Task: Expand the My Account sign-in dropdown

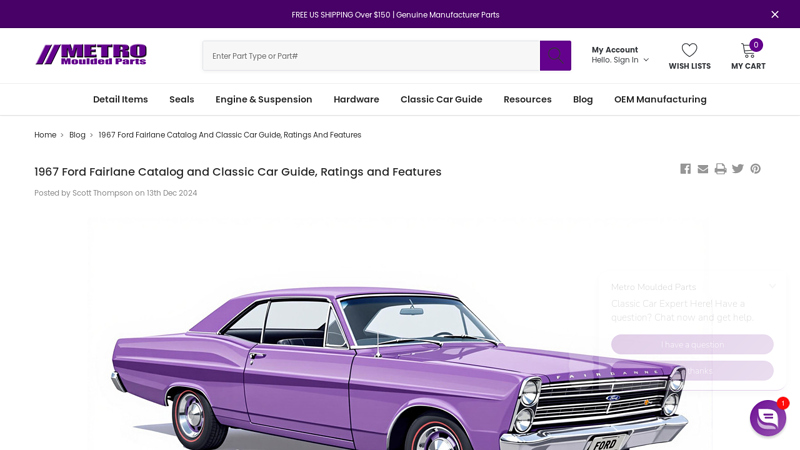Action: (x=620, y=55)
